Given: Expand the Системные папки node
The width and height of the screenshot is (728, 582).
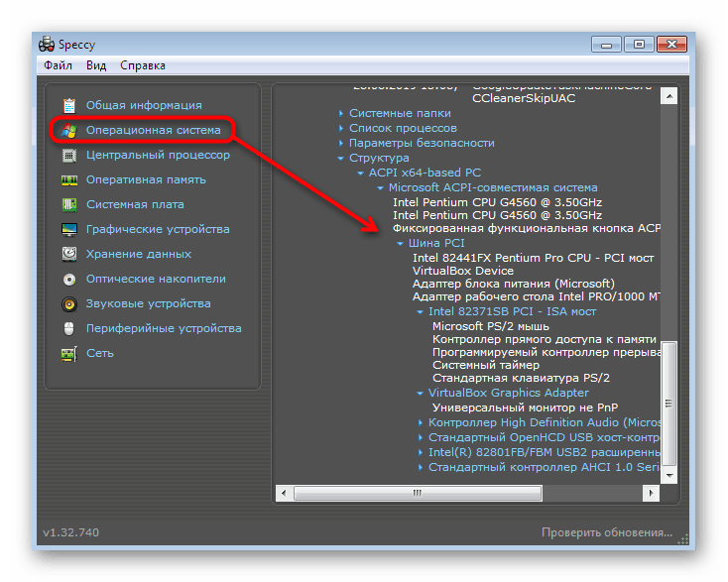Looking at the screenshot, I should (x=341, y=113).
